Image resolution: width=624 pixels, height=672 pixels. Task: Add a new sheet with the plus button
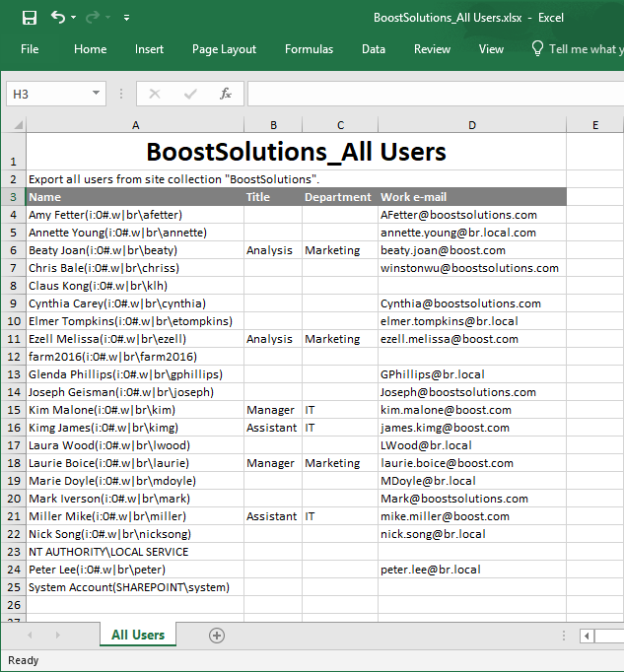tap(217, 636)
